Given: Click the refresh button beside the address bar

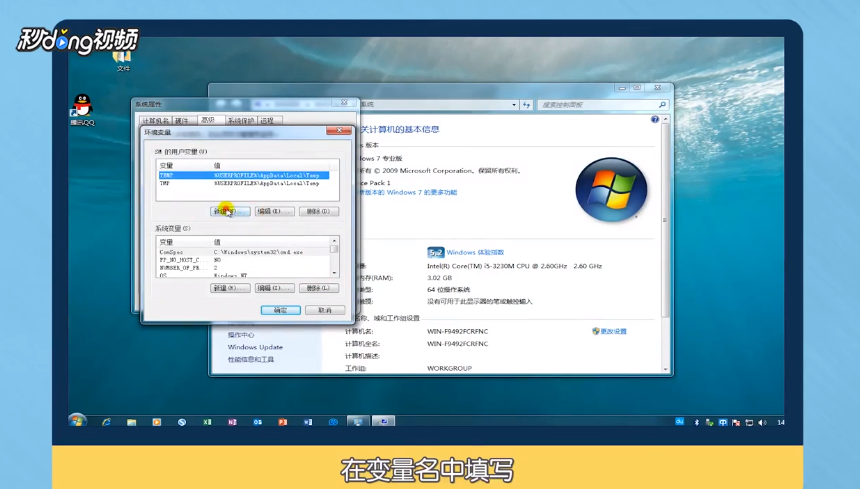Looking at the screenshot, I should (527, 104).
